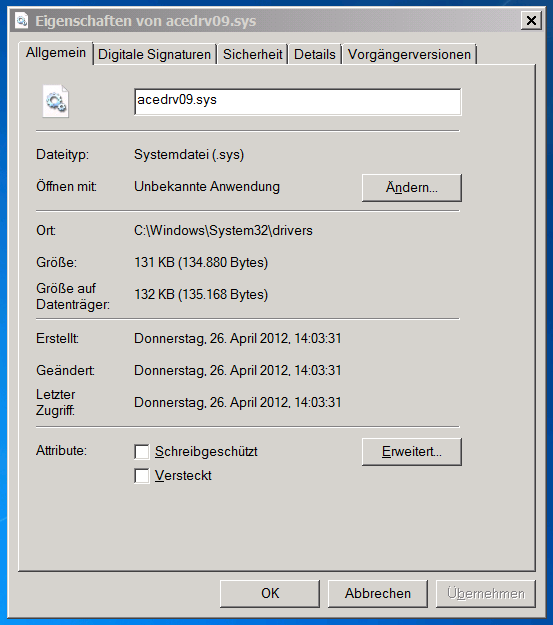Click the Übernehmen button
The image size is (553, 625).
(486, 594)
